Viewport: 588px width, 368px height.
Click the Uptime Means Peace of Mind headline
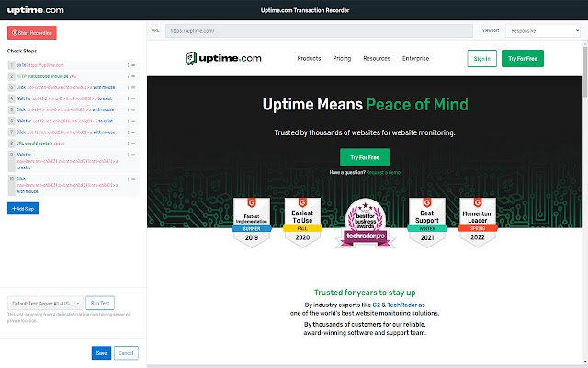pyautogui.click(x=366, y=104)
